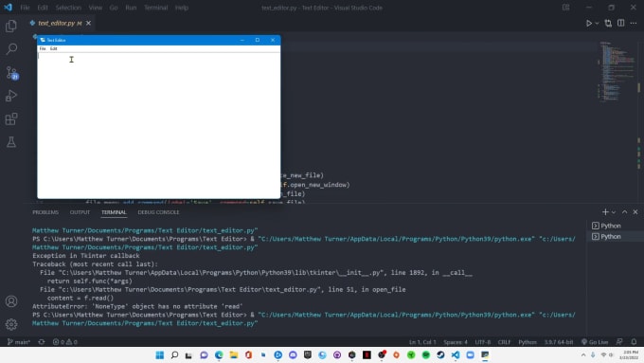644x363 pixels.
Task: Click the tkinter __init__.py traceback file path
Action: [x=221, y=273]
